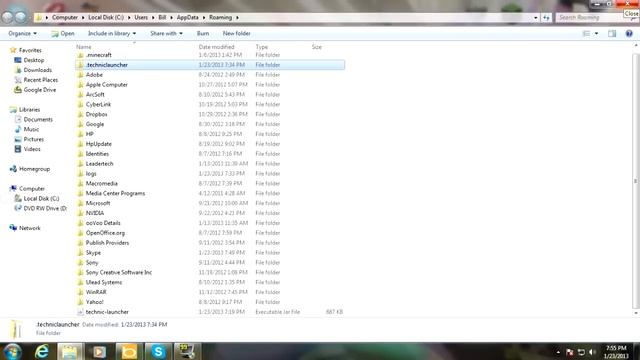This screenshot has height=360, width=640.
Task: Select the Skype folder
Action: click(93, 253)
